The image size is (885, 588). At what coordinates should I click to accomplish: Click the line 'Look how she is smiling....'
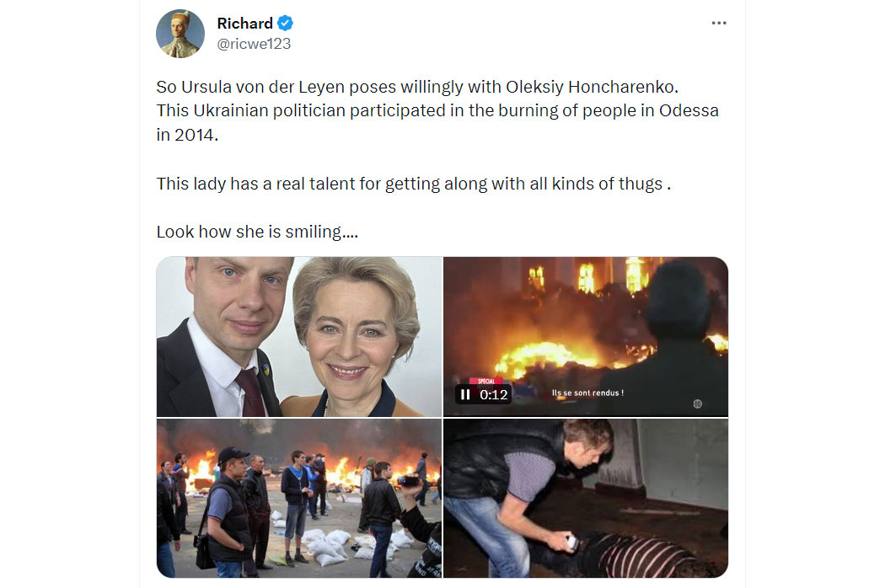257,232
